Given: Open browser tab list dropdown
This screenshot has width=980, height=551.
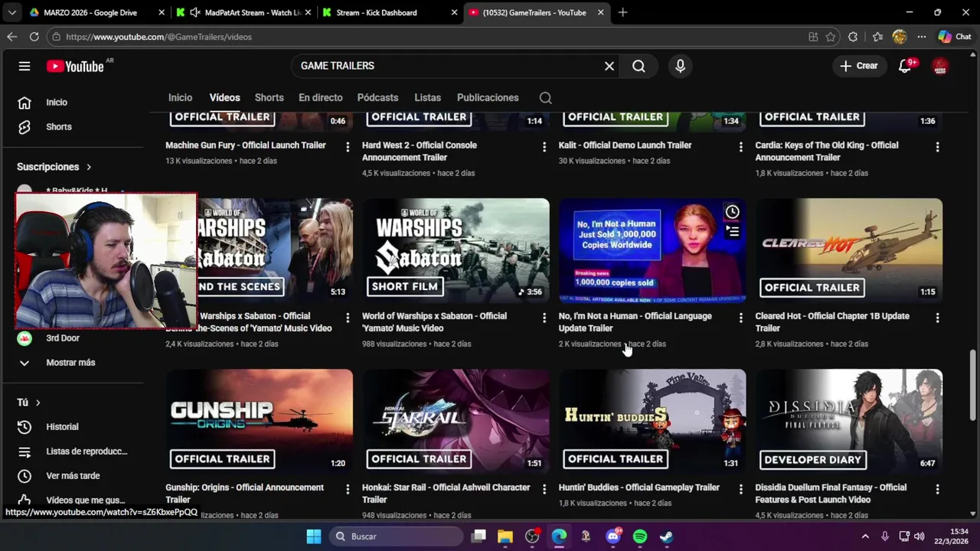Looking at the screenshot, I should click(x=11, y=12).
